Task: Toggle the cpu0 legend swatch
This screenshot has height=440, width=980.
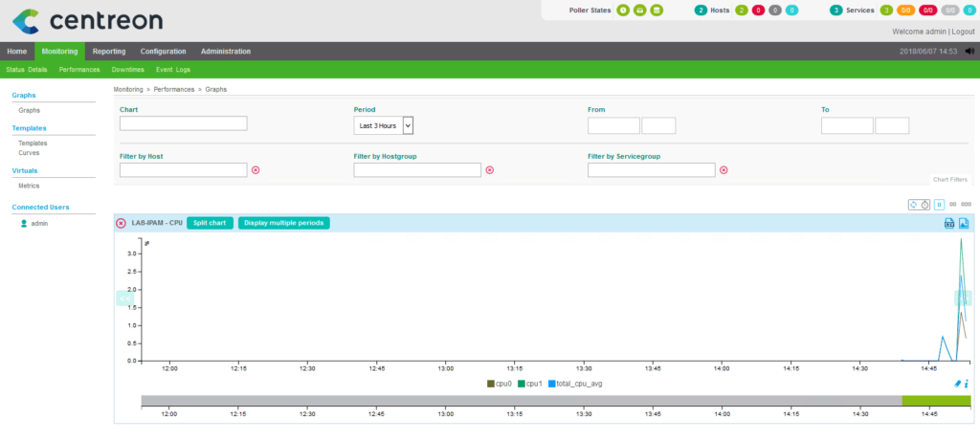Action: pos(491,384)
